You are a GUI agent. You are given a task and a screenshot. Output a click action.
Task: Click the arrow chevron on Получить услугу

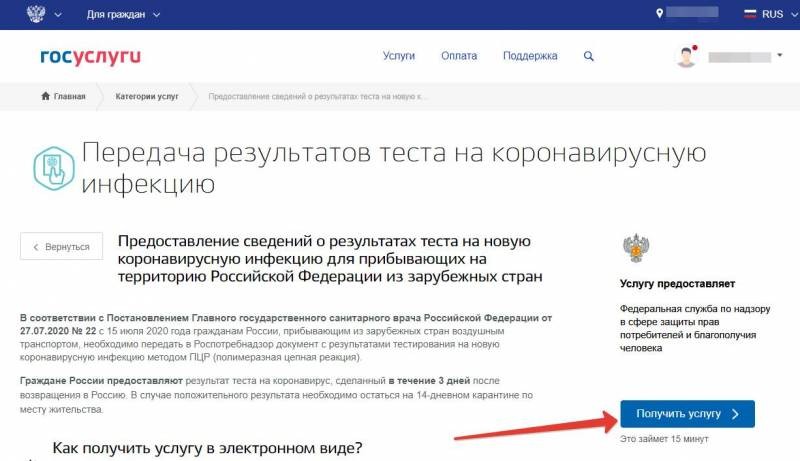[x=735, y=414]
